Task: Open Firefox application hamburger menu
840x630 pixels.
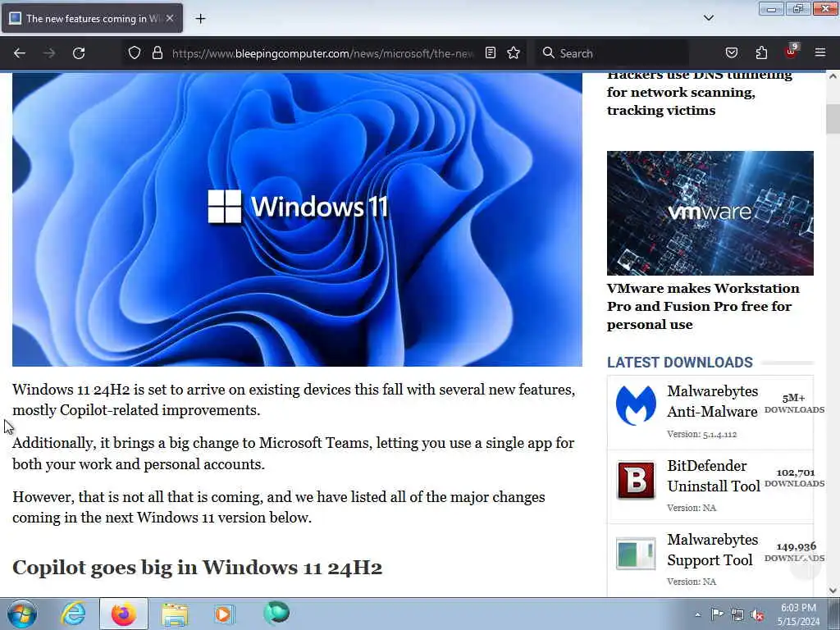Action: pyautogui.click(x=820, y=52)
